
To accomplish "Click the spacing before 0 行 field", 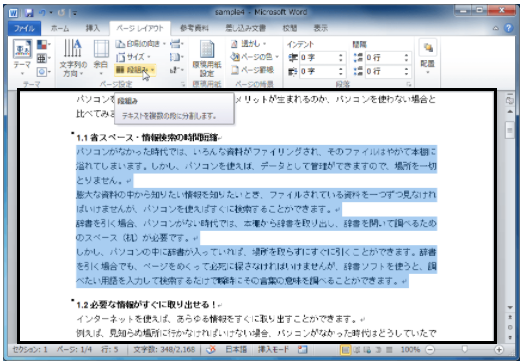I will click(x=384, y=58).
